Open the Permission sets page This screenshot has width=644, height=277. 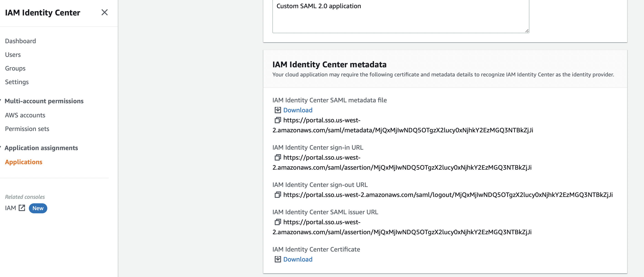27,129
